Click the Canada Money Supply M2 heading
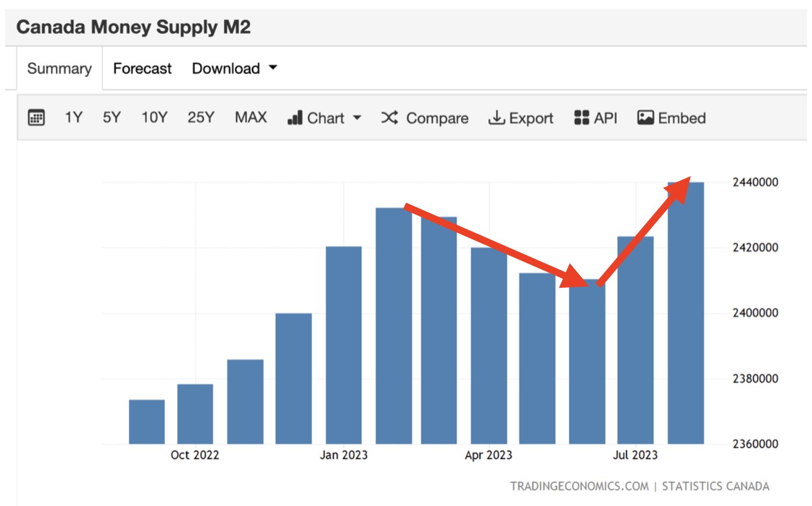The height and width of the screenshot is (506, 812). (x=133, y=27)
